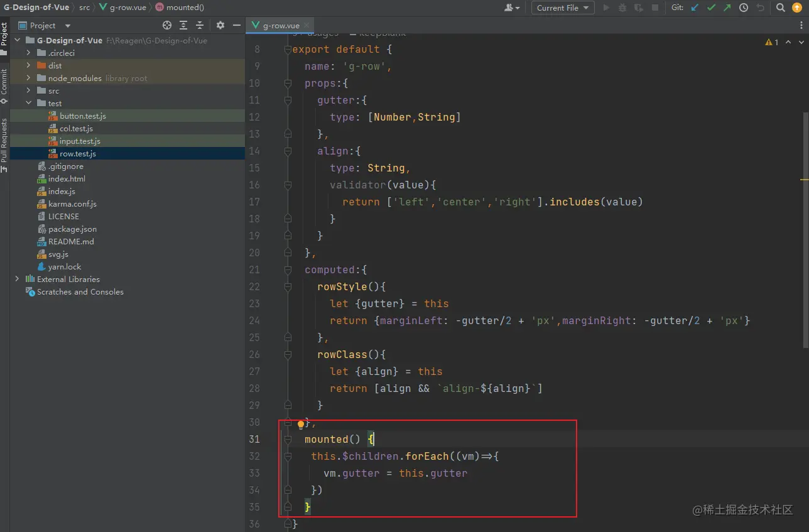The width and height of the screenshot is (809, 532).
Task: Click the Debug bug icon
Action: pyautogui.click(x=622, y=8)
